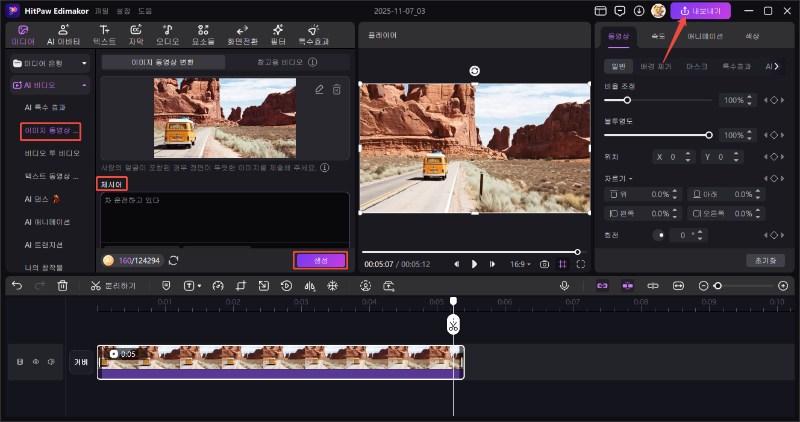
Task: Open the Filters sparkle panel
Action: [x=278, y=35]
